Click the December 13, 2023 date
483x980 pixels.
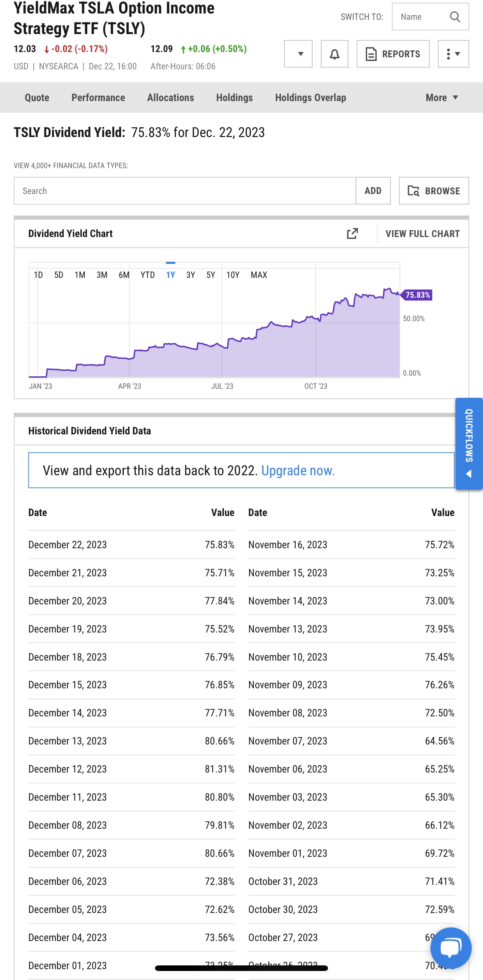(x=67, y=741)
